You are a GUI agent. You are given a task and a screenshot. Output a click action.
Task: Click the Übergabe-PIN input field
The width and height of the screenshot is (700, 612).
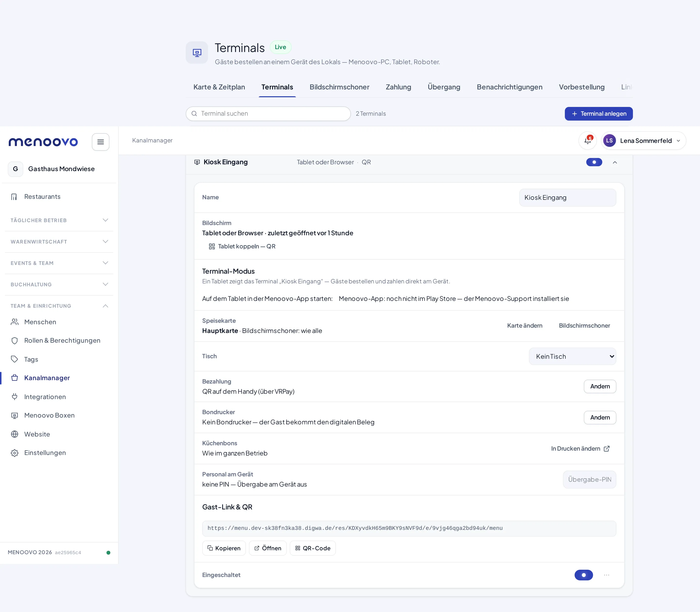click(x=589, y=480)
